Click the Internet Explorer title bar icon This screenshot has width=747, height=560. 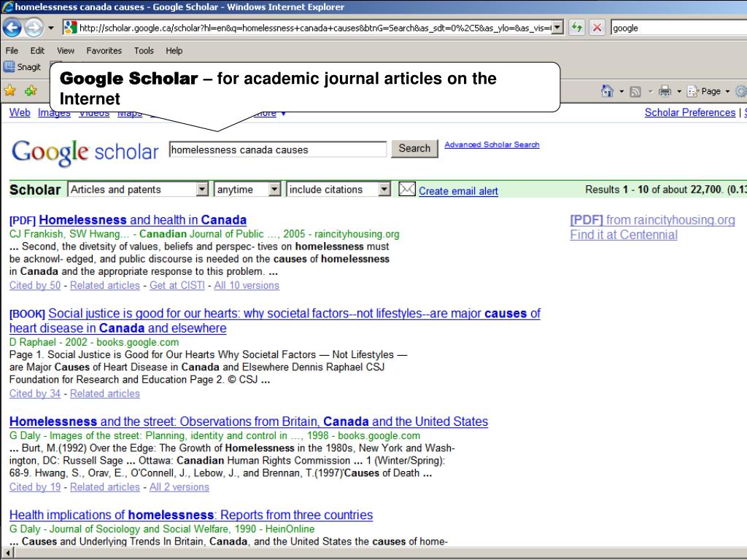click(7, 7)
